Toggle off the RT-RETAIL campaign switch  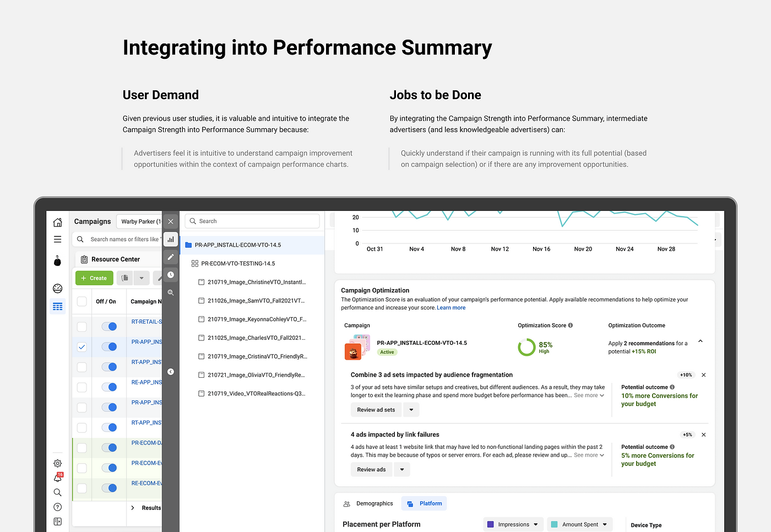click(x=109, y=326)
